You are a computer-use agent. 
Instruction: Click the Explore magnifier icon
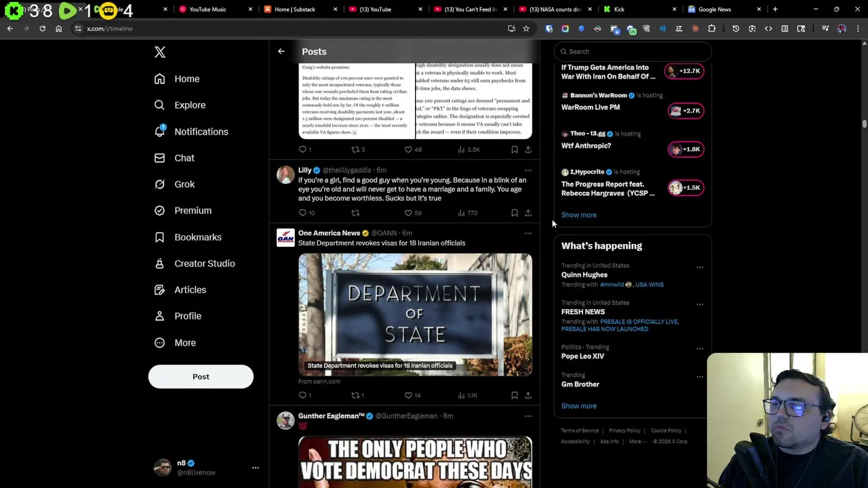pyautogui.click(x=159, y=105)
